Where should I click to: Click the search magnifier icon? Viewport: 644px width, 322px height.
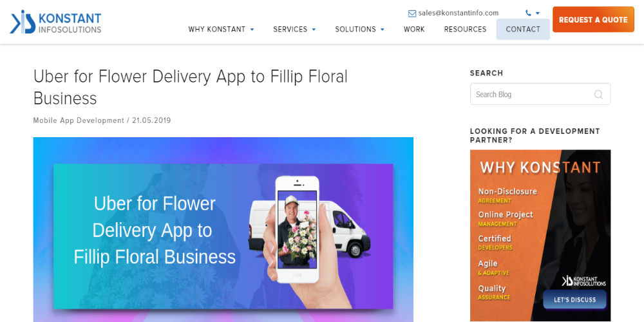(x=598, y=95)
